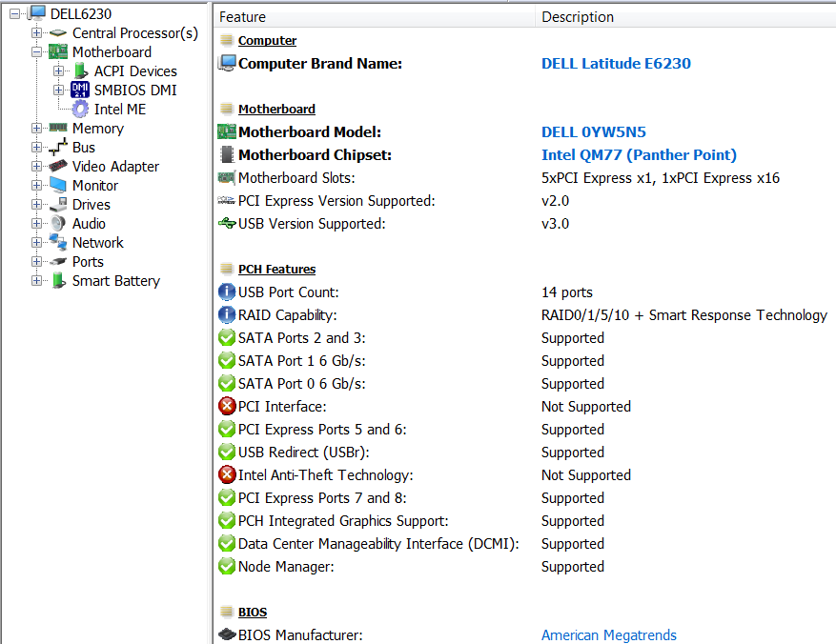Click the '5xPCI Express x1, 1xPCI Express x16' value
The image size is (836, 644).
coord(660,178)
